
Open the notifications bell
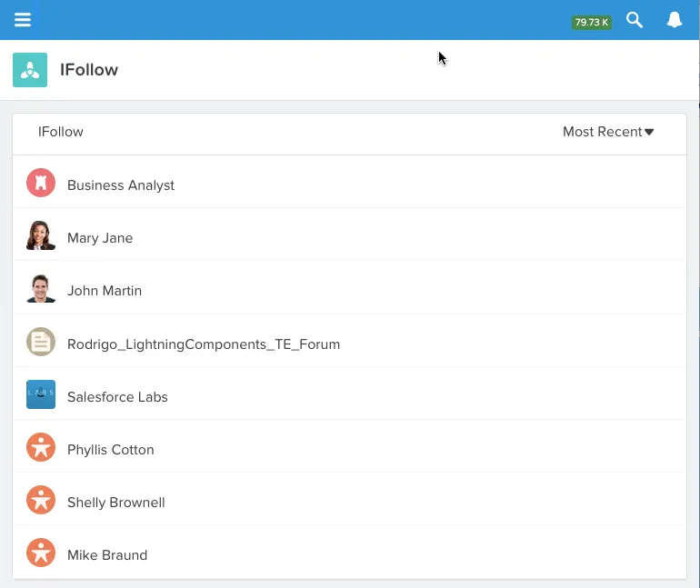coord(675,20)
